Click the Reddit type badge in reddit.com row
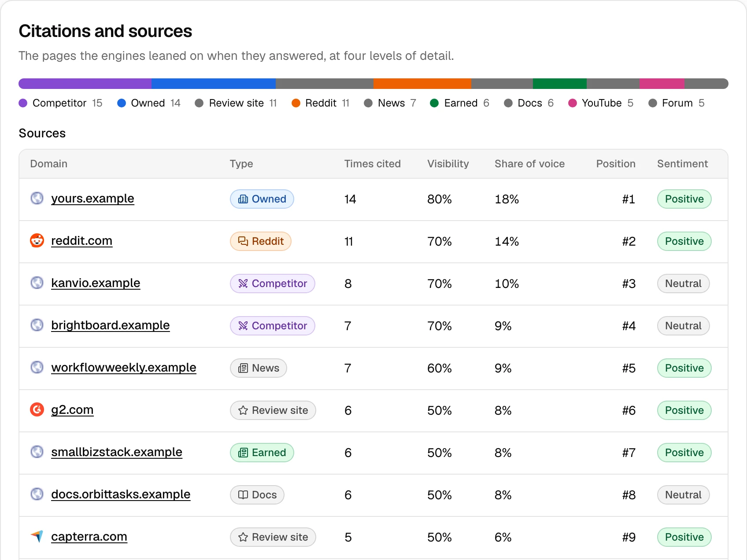The width and height of the screenshot is (747, 560). coord(261,241)
